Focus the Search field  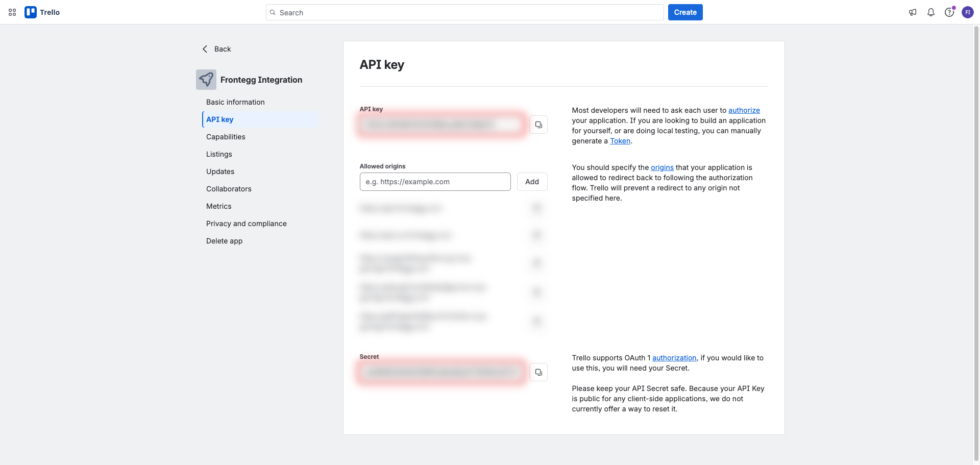[x=464, y=12]
